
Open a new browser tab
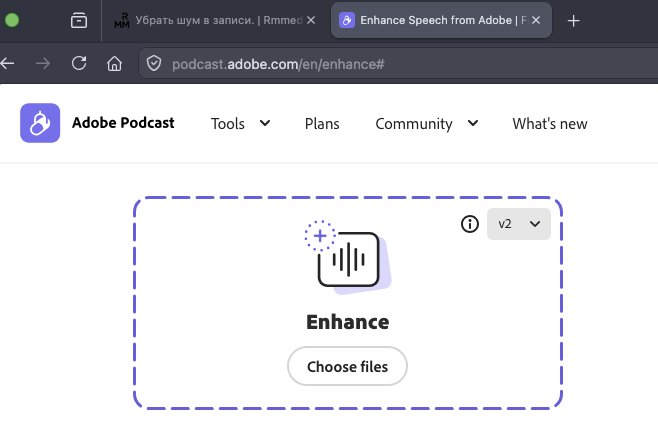(573, 21)
